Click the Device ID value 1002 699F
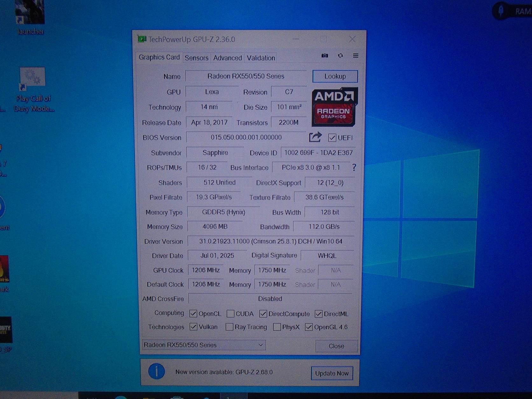 tap(318, 152)
